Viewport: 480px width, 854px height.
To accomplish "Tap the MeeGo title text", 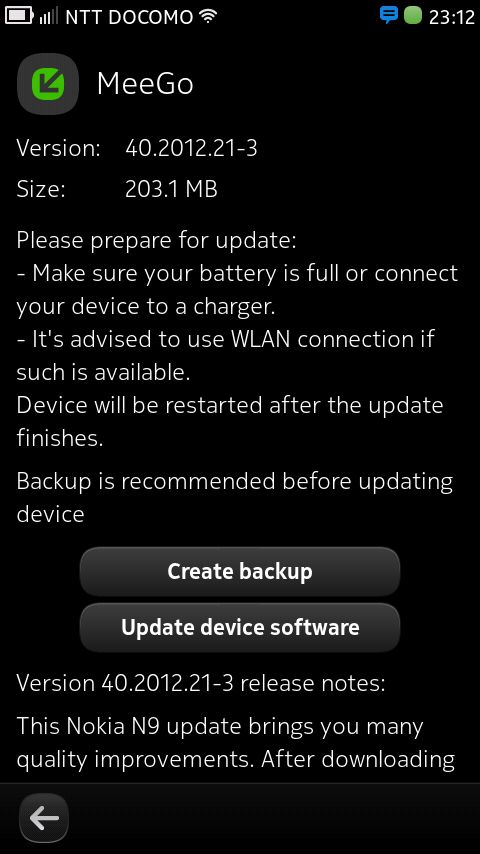I will coord(145,84).
